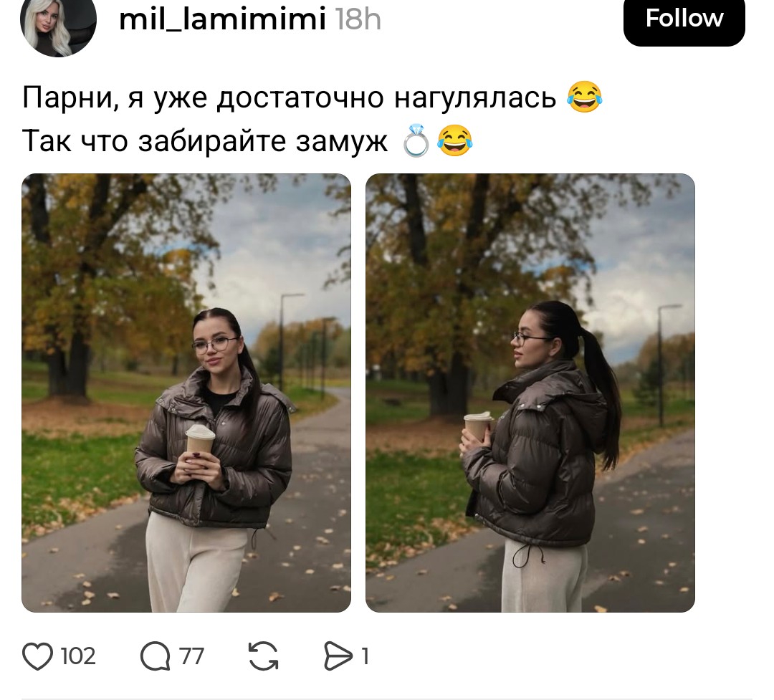Screen dimensions: 774x700
Task: Tap the coffee cup in the front-facing photo
Action: click(x=200, y=439)
